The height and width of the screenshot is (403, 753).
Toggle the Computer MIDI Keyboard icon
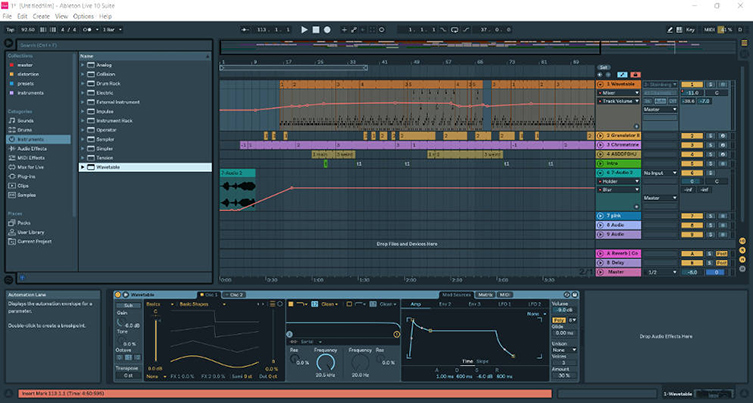pyautogui.click(x=679, y=30)
